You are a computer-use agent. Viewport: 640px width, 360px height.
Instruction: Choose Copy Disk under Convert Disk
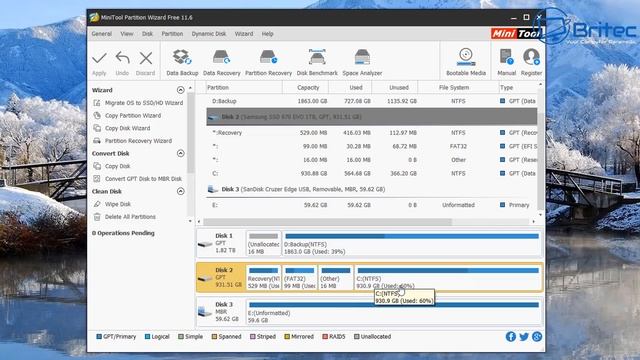pos(118,166)
